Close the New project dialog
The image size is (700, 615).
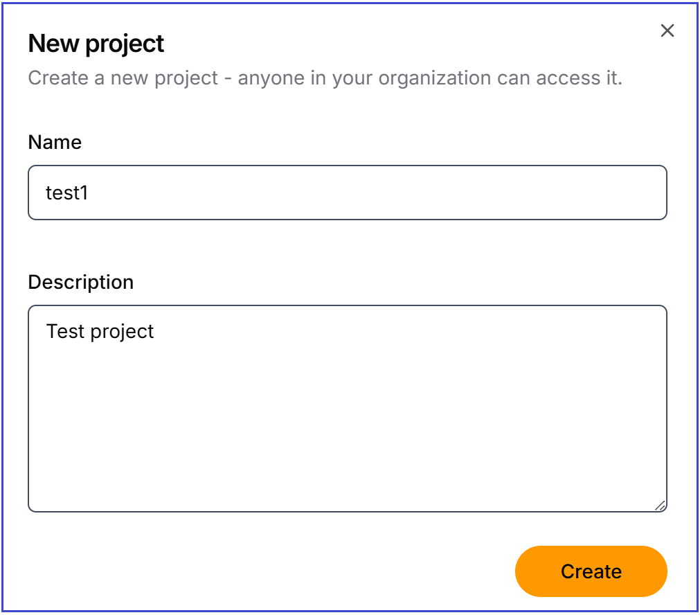[667, 30]
